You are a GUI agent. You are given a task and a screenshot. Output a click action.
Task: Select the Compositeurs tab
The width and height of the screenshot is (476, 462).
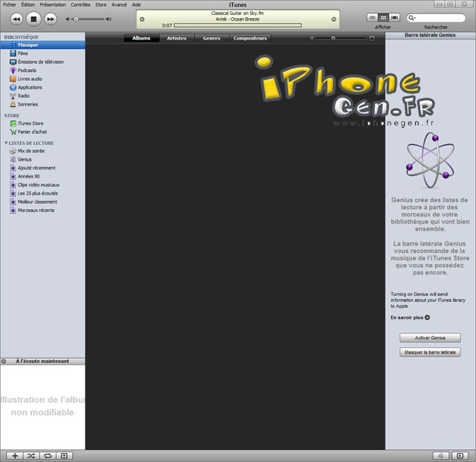[x=250, y=38]
